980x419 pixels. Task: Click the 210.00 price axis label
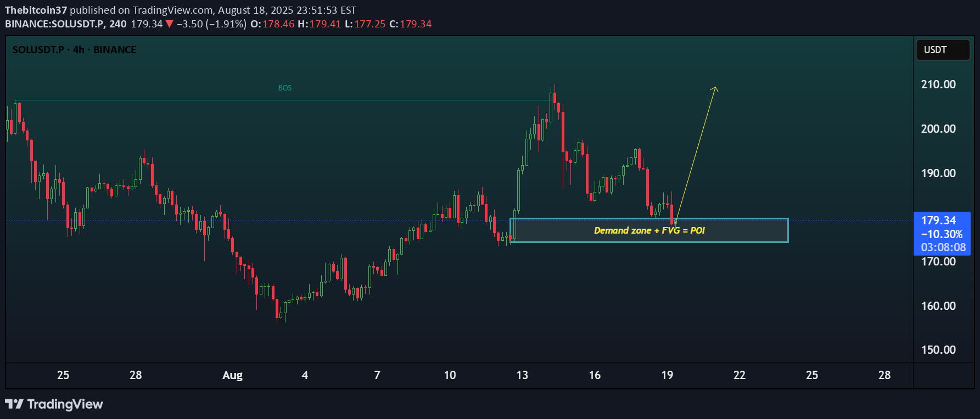click(x=938, y=84)
